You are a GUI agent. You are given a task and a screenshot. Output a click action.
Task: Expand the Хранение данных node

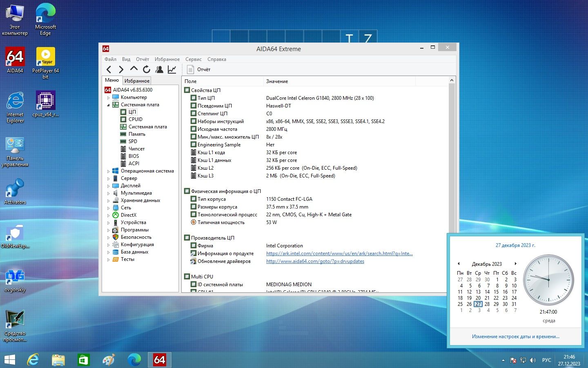108,201
